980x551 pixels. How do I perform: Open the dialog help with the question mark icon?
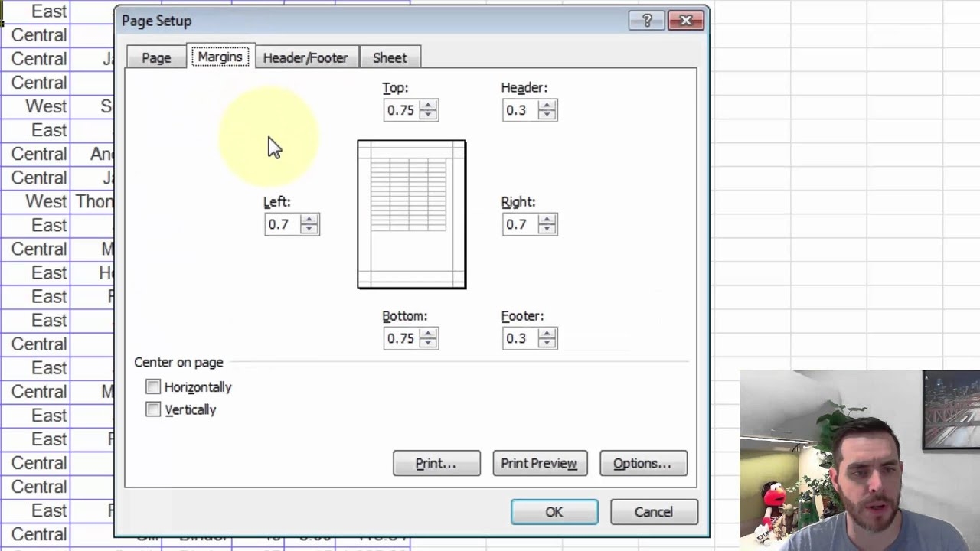pos(647,21)
